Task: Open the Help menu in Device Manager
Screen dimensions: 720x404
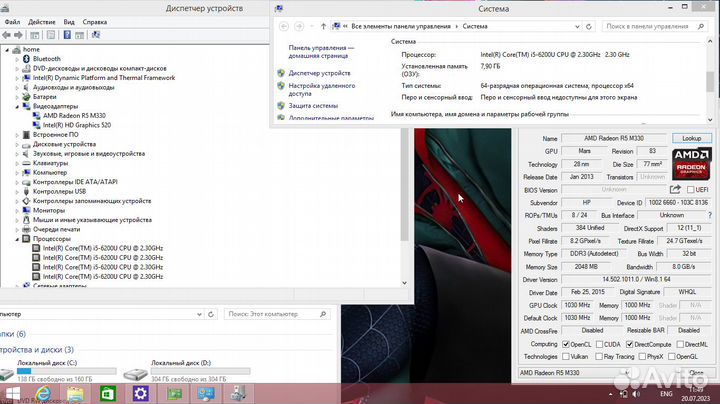Action: [95, 22]
